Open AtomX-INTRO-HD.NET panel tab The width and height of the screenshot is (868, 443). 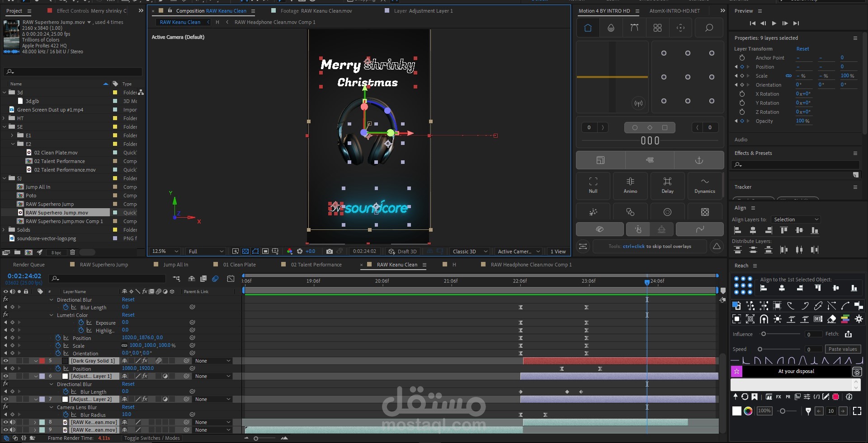coord(675,11)
